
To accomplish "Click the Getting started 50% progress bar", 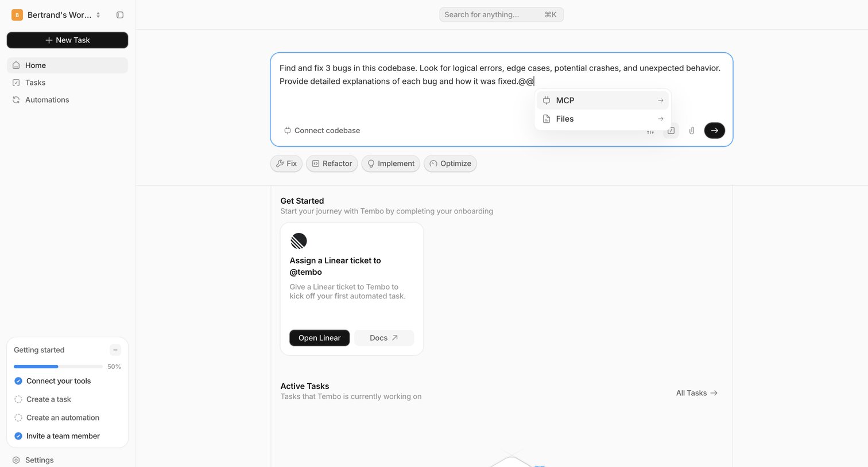I will pyautogui.click(x=58, y=367).
